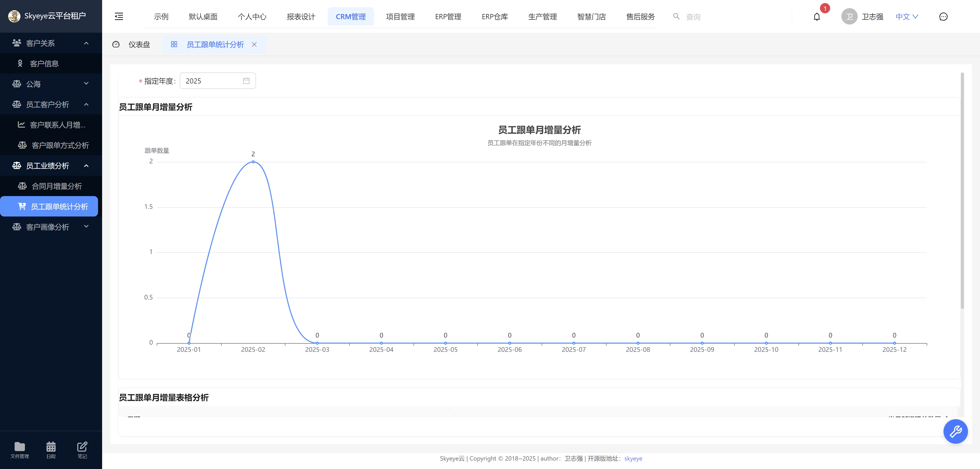Open 项目管理 menu
The height and width of the screenshot is (469, 980).
400,17
